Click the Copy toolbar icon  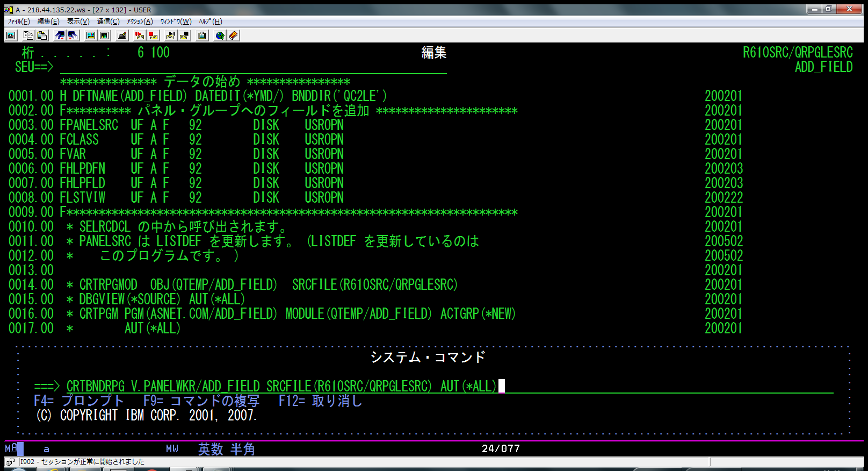(x=28, y=35)
